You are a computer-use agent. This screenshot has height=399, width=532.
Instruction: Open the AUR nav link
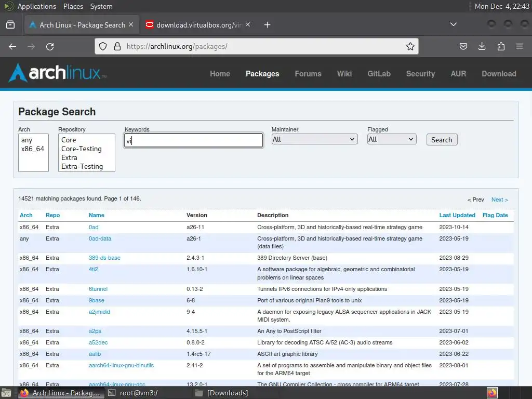click(458, 74)
